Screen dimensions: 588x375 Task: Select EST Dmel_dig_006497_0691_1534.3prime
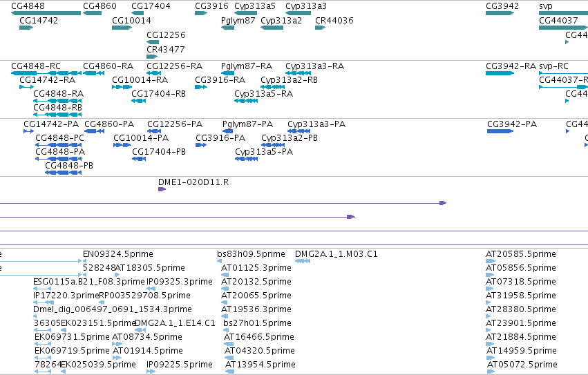tap(35, 316)
